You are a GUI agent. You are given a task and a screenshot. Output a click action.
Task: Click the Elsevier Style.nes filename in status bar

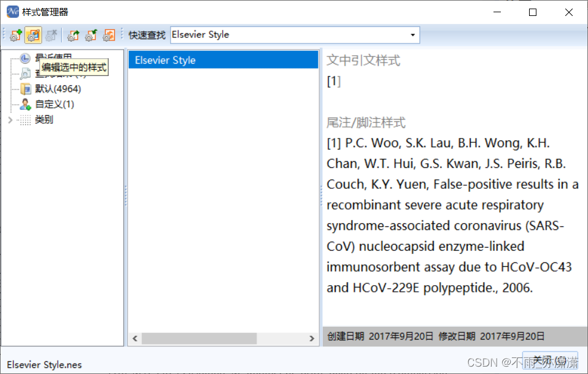[x=44, y=365]
